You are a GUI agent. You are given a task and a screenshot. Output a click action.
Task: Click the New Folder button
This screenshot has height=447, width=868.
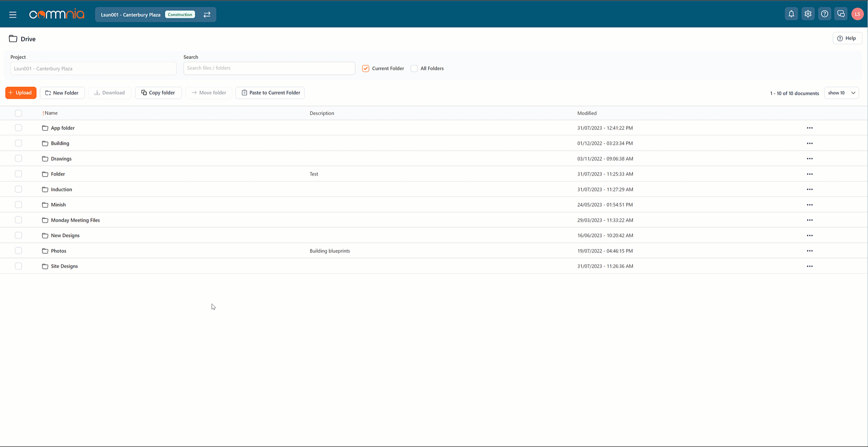click(62, 93)
